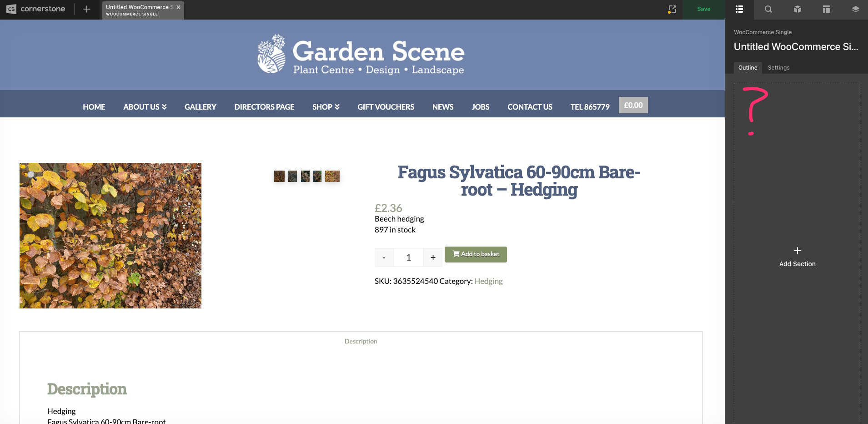Open the Elements library cube icon
The width and height of the screenshot is (868, 424).
click(x=797, y=9)
